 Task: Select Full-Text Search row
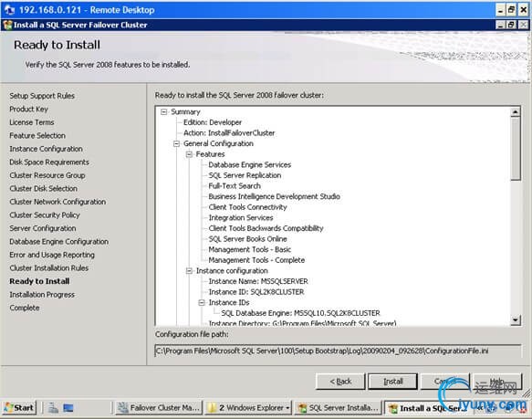coord(235,186)
